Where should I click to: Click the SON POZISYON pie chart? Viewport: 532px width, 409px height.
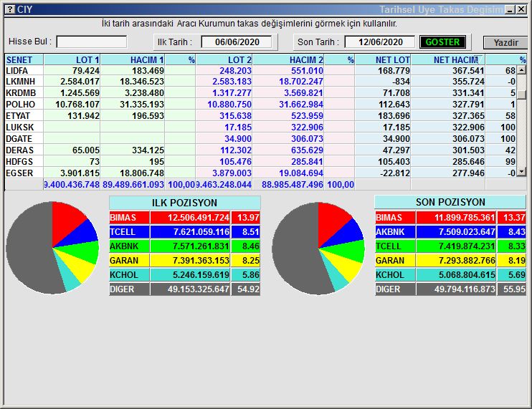(x=318, y=247)
